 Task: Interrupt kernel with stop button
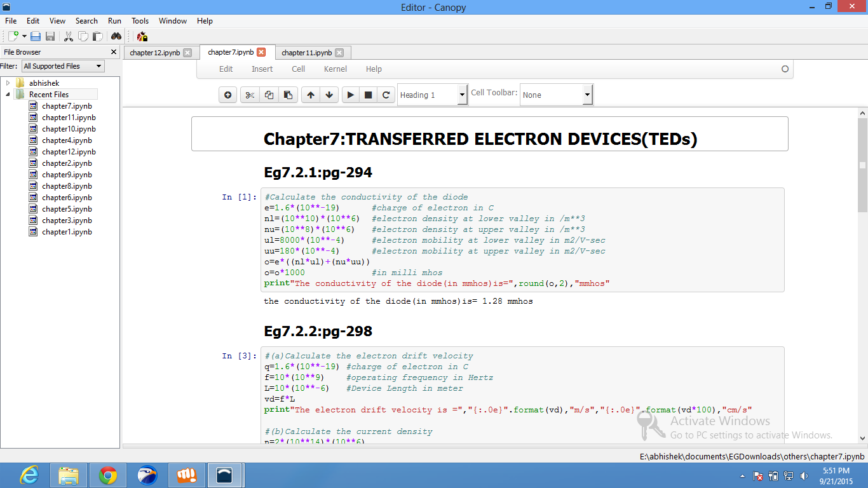pos(368,95)
